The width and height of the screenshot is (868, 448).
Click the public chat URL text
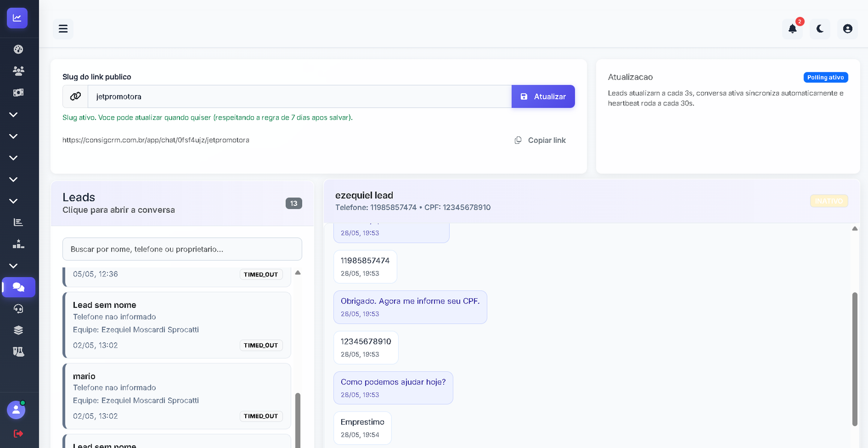tap(156, 140)
